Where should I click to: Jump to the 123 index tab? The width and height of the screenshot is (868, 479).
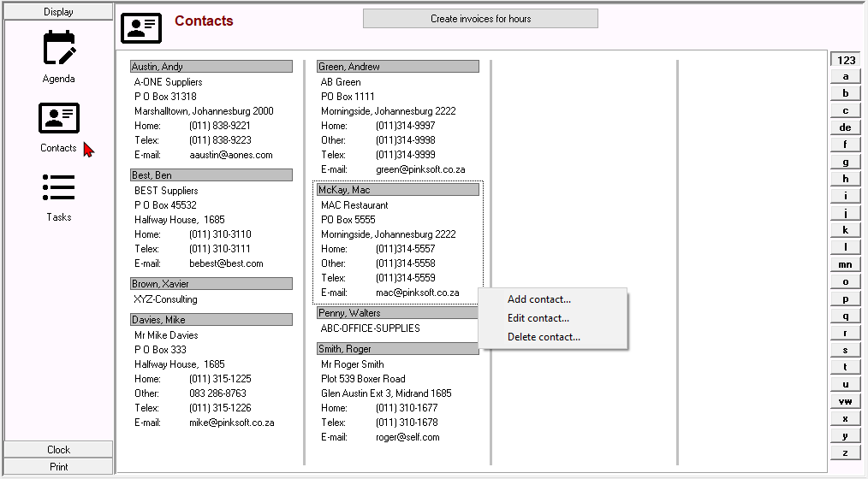845,60
